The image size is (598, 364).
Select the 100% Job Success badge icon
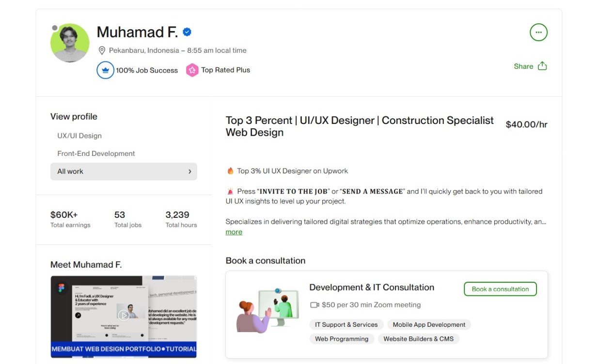pos(105,70)
